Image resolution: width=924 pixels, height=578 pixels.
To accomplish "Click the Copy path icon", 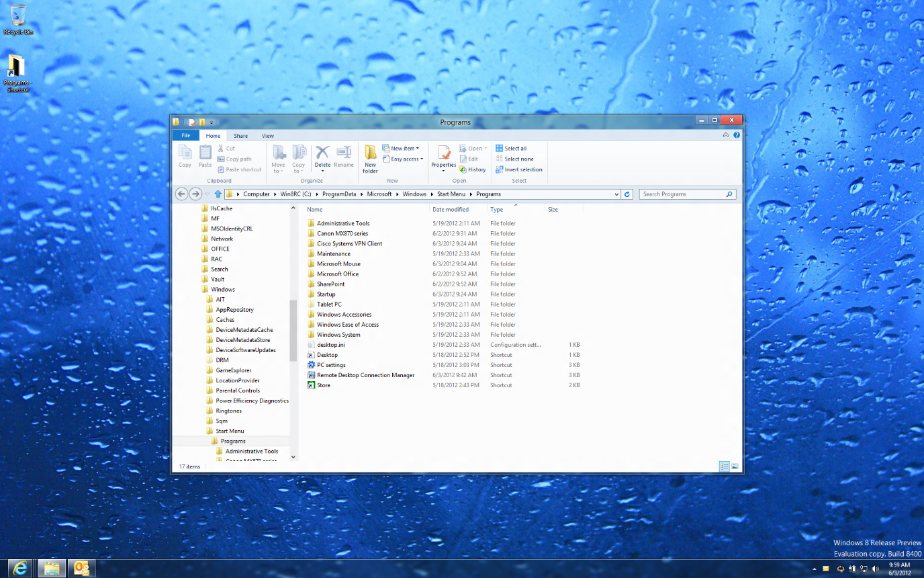I will 236,159.
